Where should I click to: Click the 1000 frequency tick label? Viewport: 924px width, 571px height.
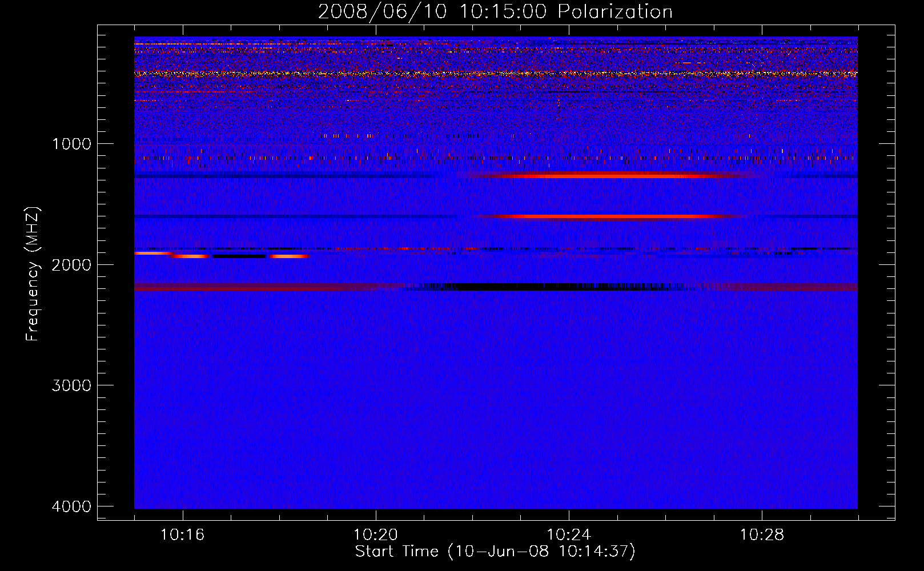(71, 143)
